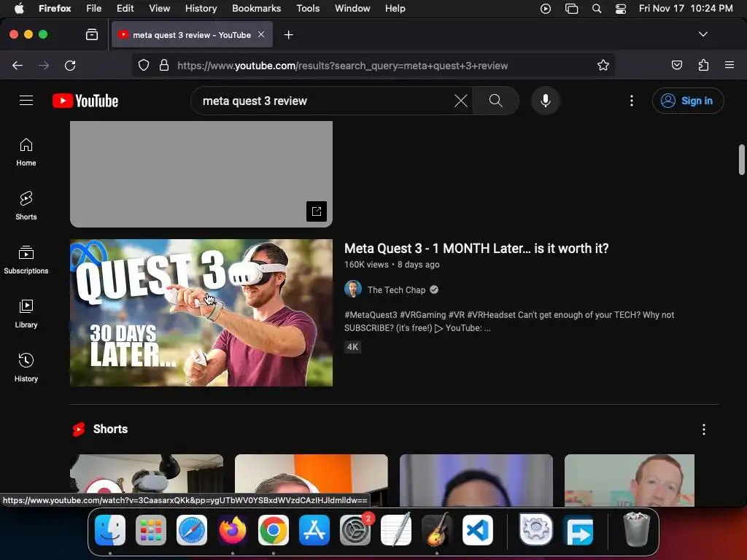Open Shorts in the sidebar

(x=26, y=206)
